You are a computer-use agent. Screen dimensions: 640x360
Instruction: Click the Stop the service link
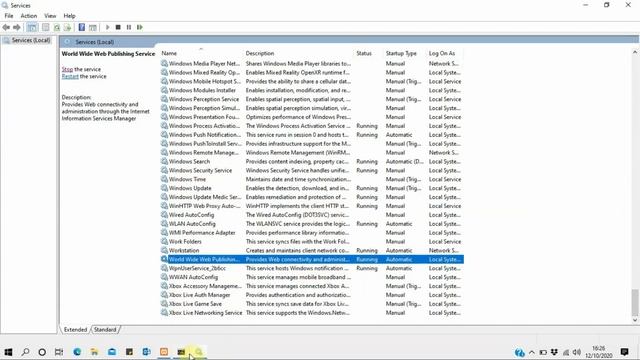coord(67,69)
